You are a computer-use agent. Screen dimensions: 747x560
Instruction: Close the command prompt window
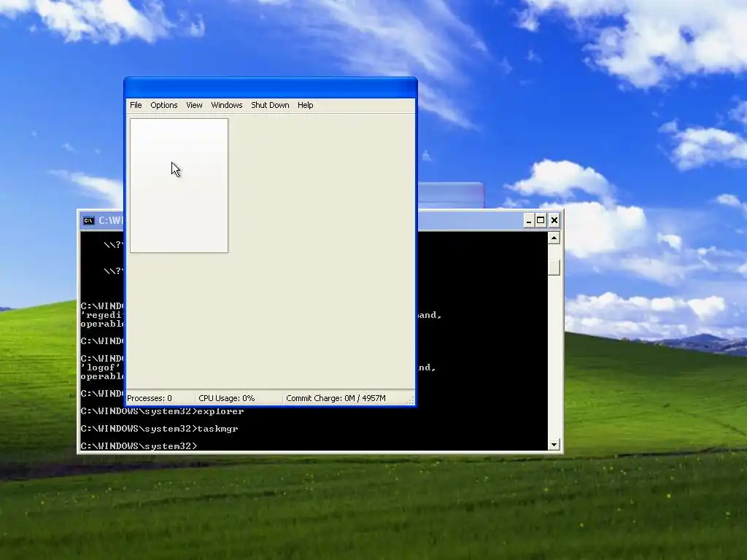554,220
